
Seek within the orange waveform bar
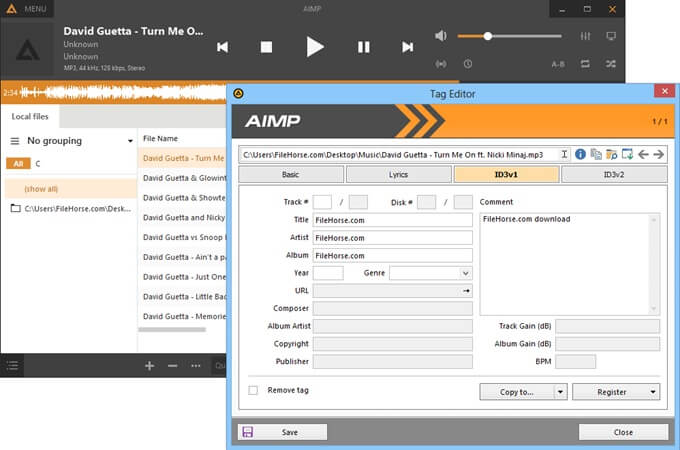point(114,92)
